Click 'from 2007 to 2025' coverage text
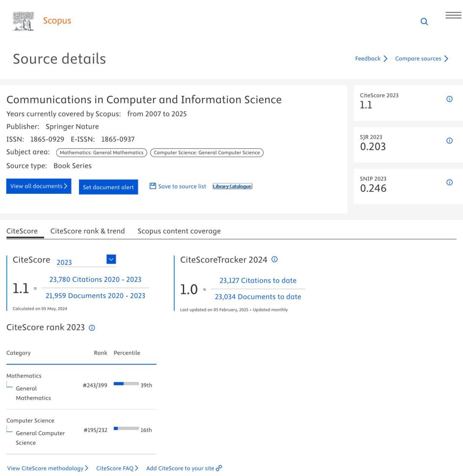The height and width of the screenshot is (476, 463). tap(157, 114)
